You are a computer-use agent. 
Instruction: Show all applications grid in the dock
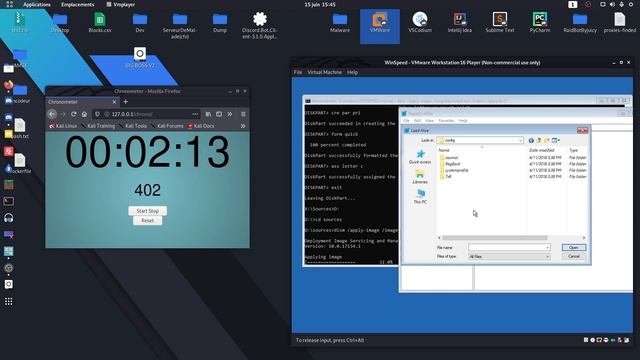9,301
